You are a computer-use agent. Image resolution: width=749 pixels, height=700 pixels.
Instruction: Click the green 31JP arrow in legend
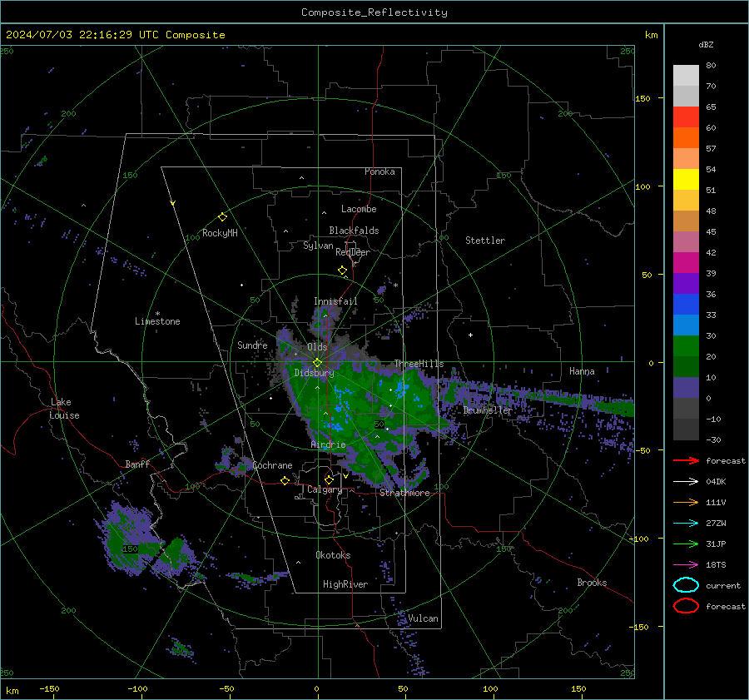[x=686, y=544]
